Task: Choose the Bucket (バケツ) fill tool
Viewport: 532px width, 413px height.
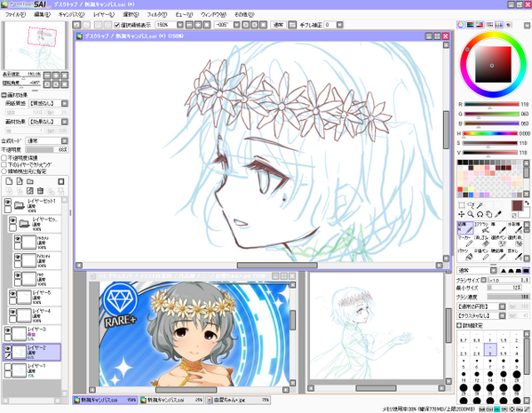Action: click(x=465, y=254)
